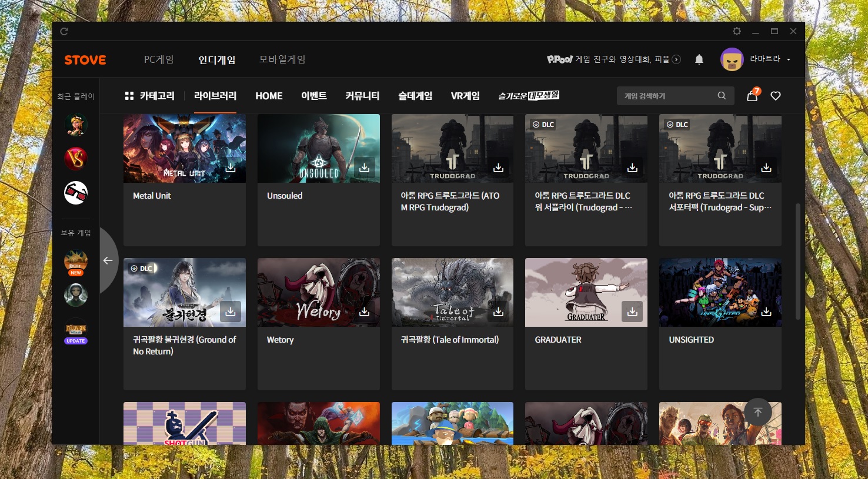Click download icon on Wetory card
868x479 pixels.
point(365,312)
